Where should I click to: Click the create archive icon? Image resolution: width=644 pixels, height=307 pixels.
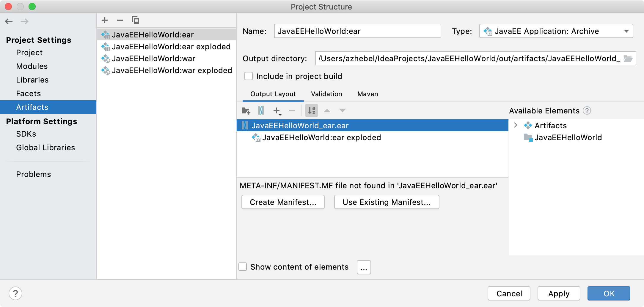pyautogui.click(x=261, y=111)
